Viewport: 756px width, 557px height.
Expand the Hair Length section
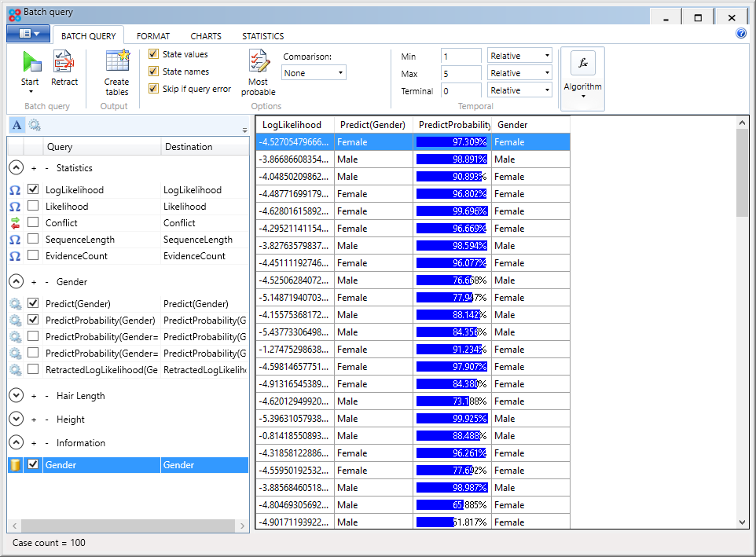[x=17, y=395]
